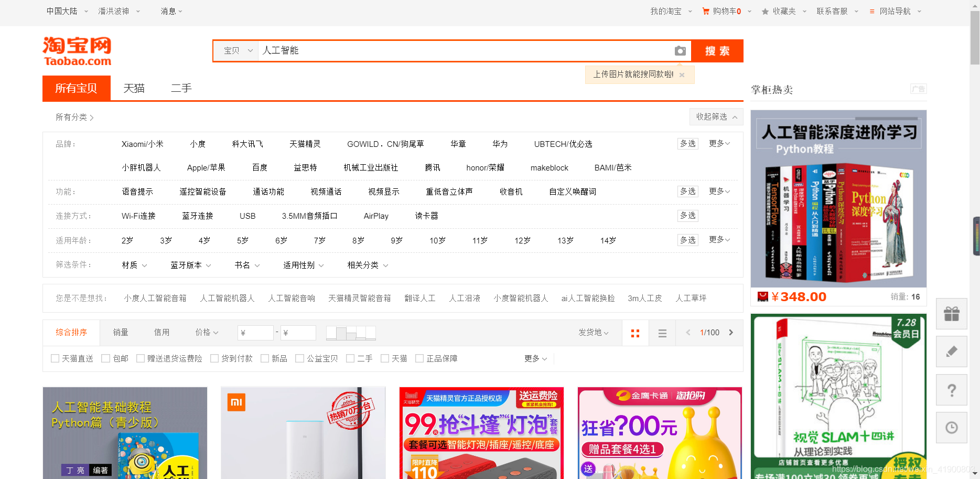Click 多选 in the 适用年龄 row
Screen dimensions: 980x479
pyautogui.click(x=687, y=240)
